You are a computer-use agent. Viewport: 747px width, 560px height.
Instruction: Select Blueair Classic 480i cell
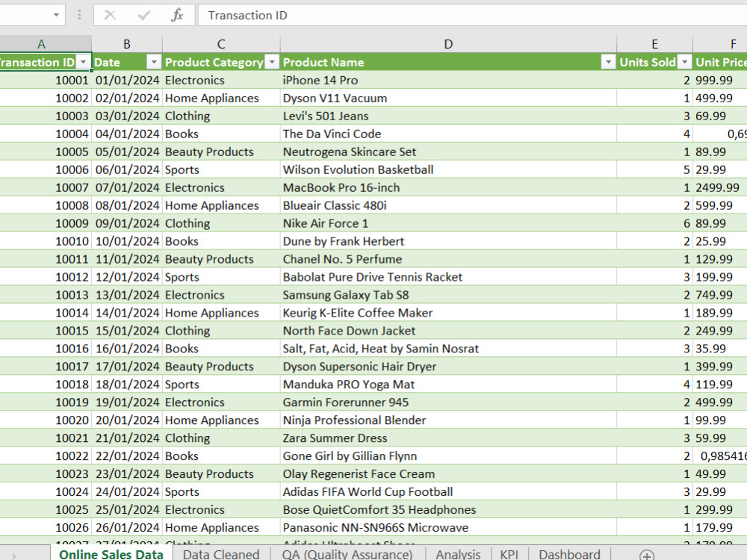click(x=448, y=205)
